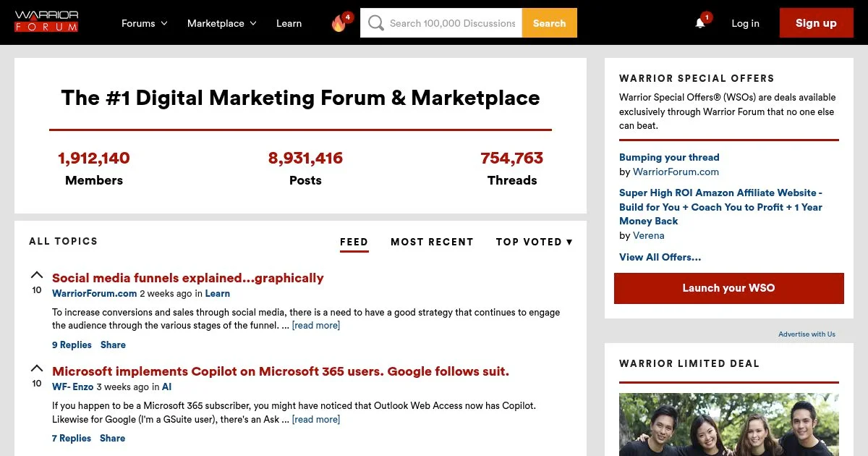Open the Top Voted dropdown
This screenshot has height=456, width=868.
click(x=535, y=242)
